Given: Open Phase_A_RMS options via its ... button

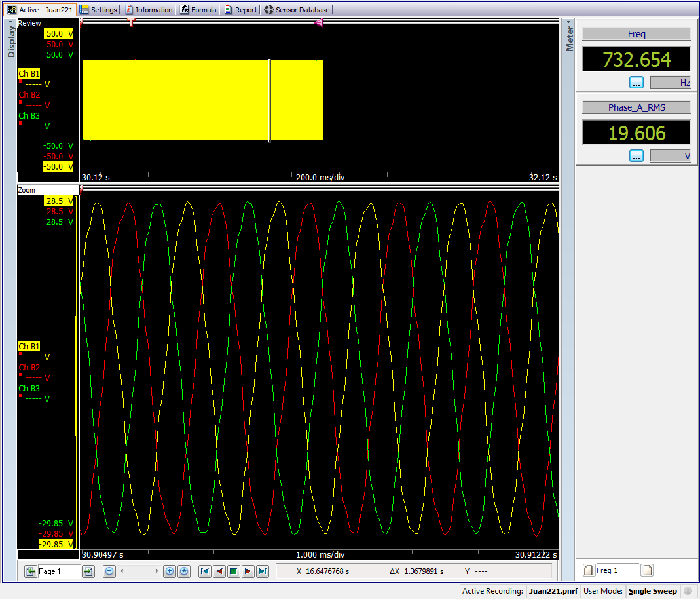Looking at the screenshot, I should point(636,155).
